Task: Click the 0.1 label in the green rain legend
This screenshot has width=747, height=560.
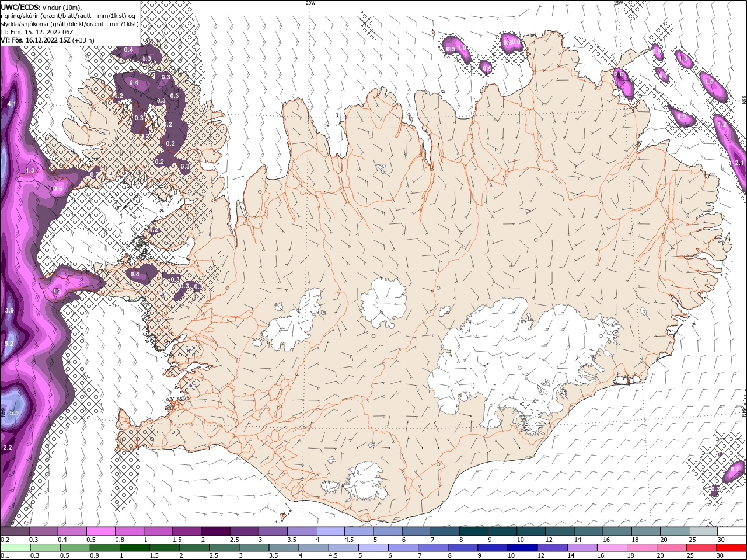Action: pos(5,555)
